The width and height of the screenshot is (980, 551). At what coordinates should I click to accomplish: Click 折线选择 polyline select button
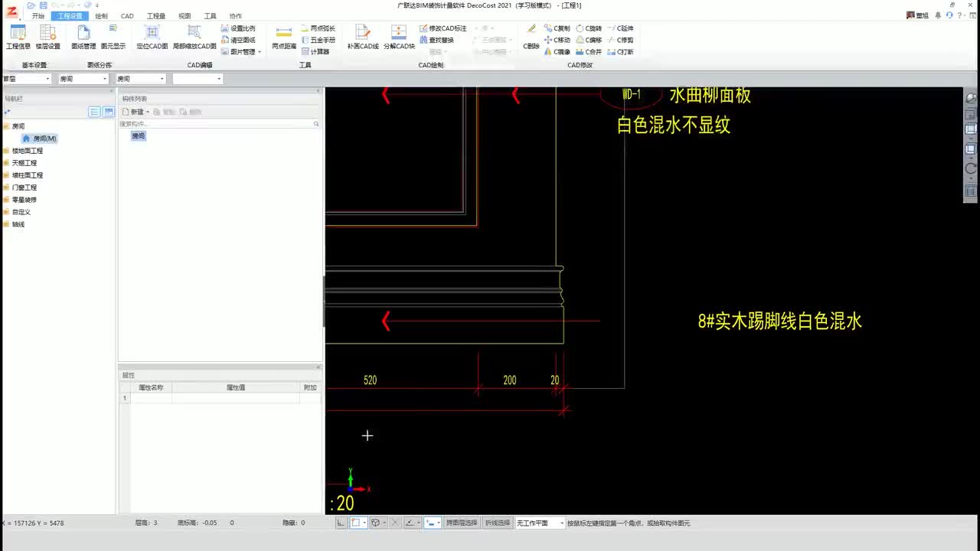click(497, 523)
